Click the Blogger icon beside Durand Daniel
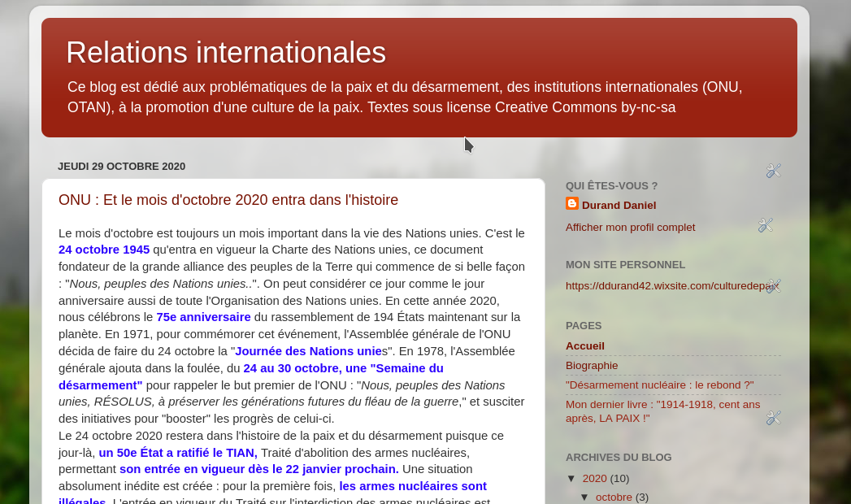Image resolution: width=851 pixels, height=504 pixels. (572, 204)
